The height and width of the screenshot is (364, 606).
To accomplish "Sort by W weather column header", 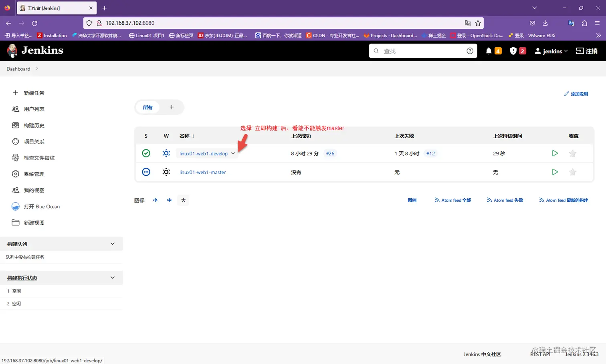I will 166,136.
